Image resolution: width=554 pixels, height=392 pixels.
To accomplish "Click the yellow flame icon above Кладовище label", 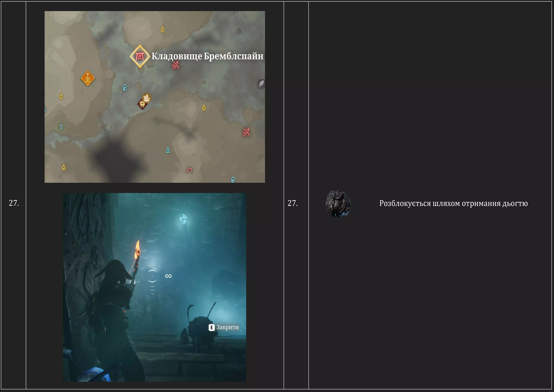I will point(163,29).
